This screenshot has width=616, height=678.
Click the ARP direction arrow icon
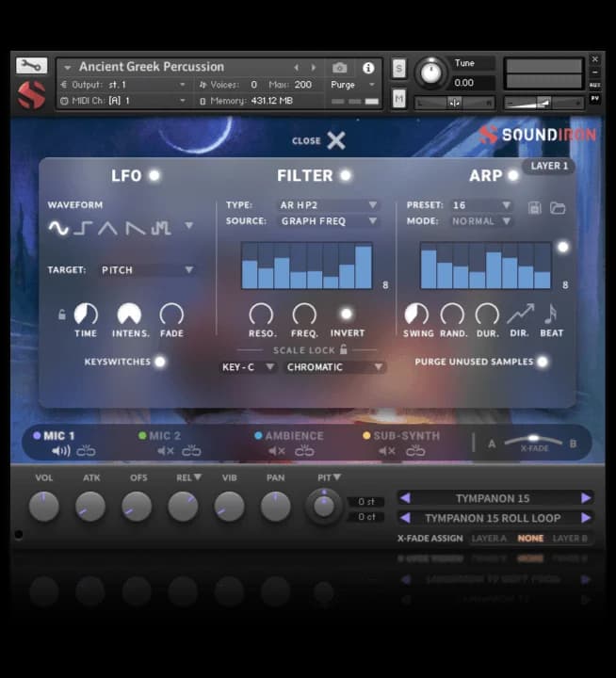click(520, 315)
